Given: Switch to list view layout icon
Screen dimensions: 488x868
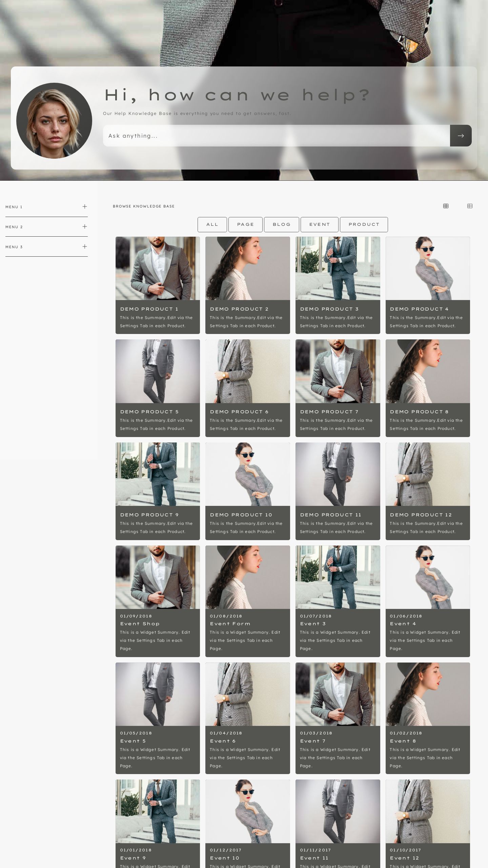Looking at the screenshot, I should coord(470,206).
